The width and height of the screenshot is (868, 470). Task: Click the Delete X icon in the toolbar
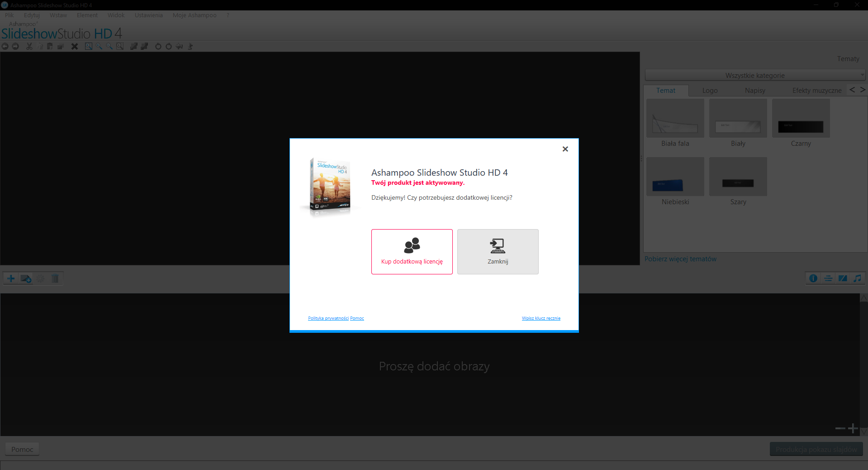(x=75, y=46)
